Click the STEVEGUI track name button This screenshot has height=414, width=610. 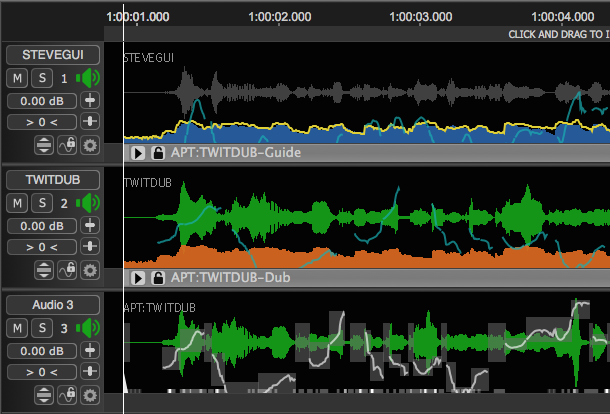pyautogui.click(x=53, y=54)
